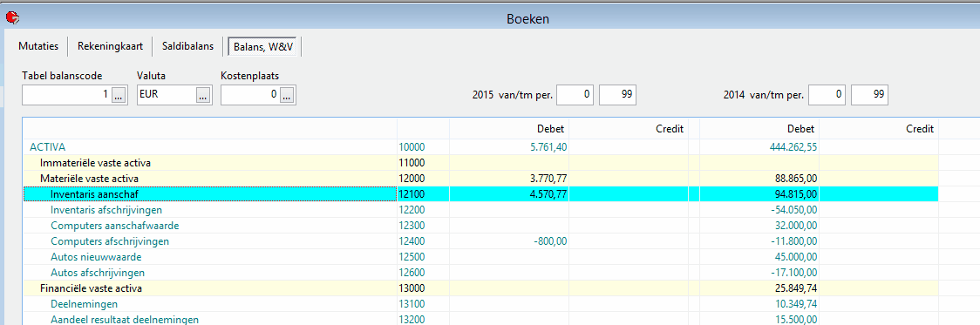Click the 2014 Credit column header
Screen dimensions: 980x325
[x=919, y=129]
